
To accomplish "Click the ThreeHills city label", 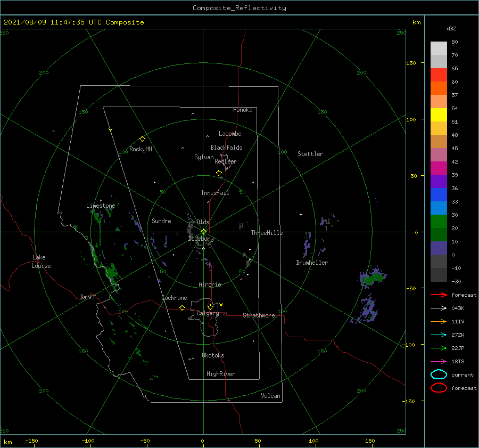I will tap(267, 233).
